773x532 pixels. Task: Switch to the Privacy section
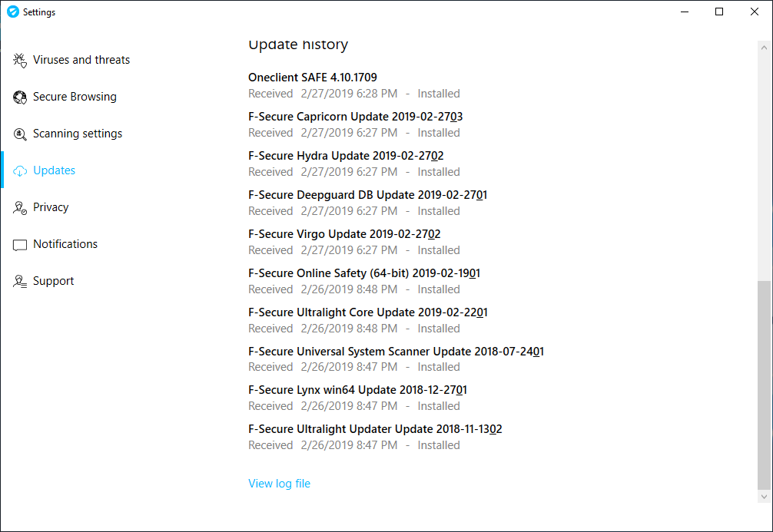click(x=51, y=207)
